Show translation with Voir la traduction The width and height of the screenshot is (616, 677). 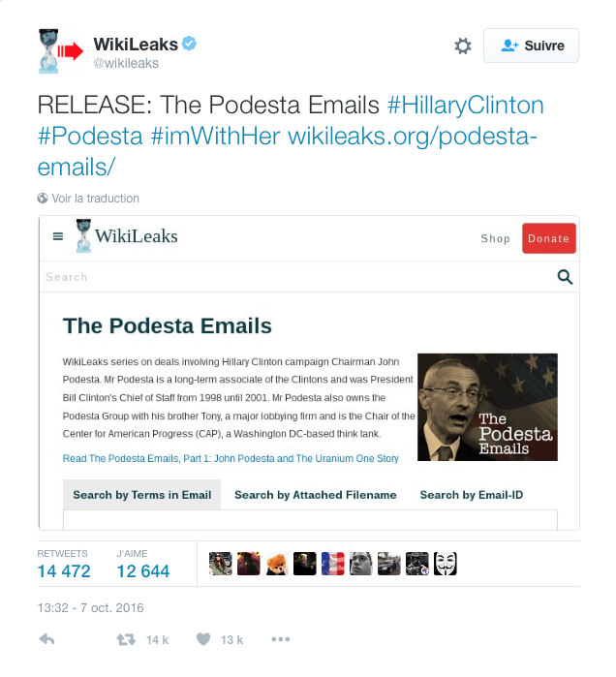pyautogui.click(x=95, y=199)
